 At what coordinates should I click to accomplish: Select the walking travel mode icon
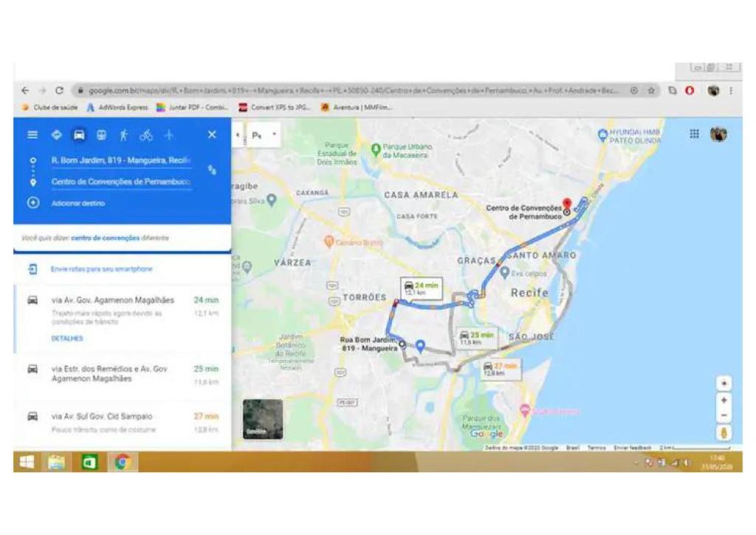pos(123,135)
